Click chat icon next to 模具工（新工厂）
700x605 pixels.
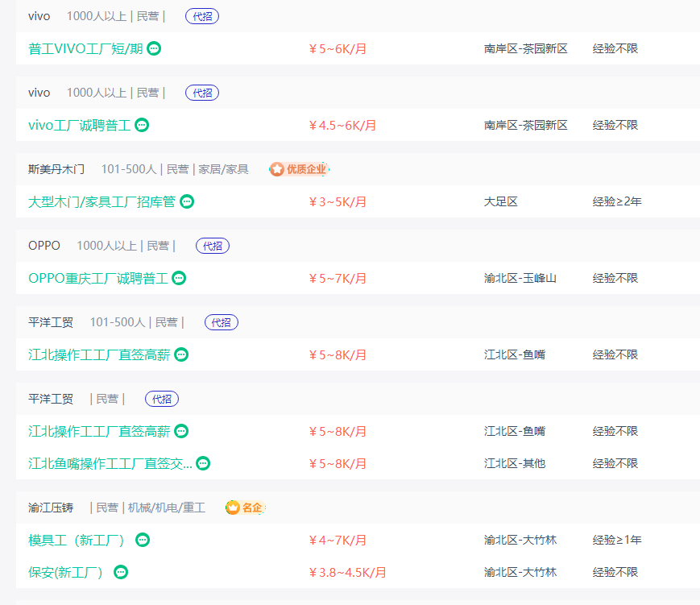143,540
